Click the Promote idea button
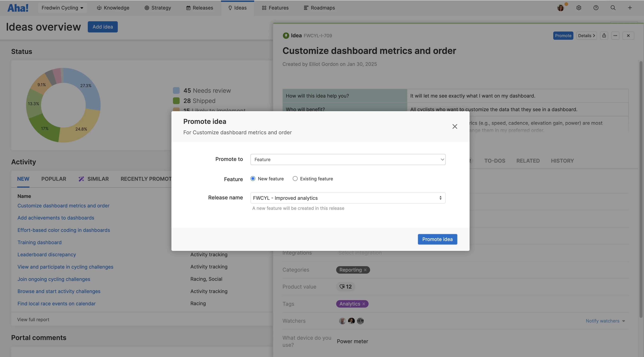Image resolution: width=644 pixels, height=357 pixels. pyautogui.click(x=437, y=239)
